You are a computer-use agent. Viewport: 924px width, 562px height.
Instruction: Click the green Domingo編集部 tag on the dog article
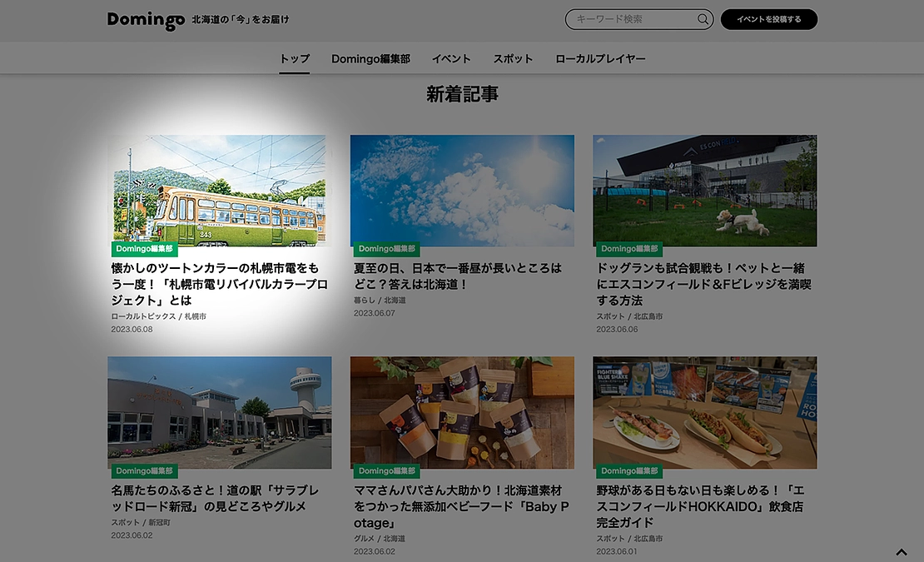tap(628, 249)
